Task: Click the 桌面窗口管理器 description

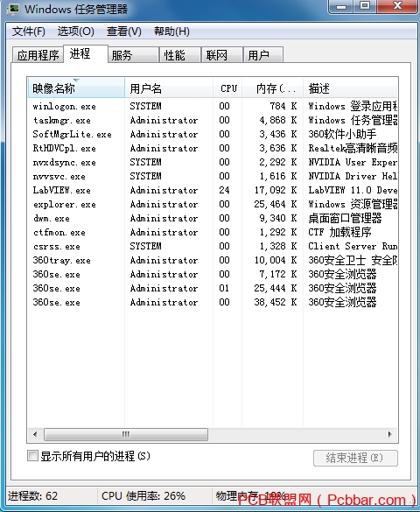Action: [345, 218]
